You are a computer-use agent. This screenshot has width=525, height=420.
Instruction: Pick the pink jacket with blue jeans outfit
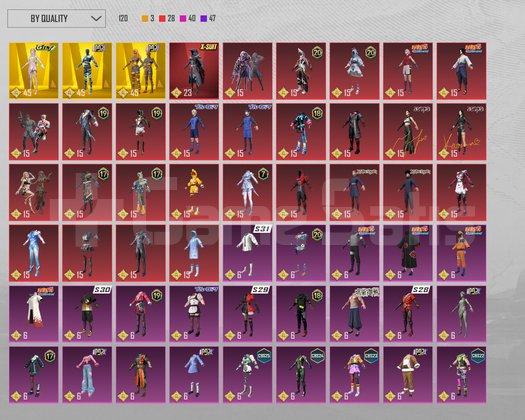click(x=87, y=375)
